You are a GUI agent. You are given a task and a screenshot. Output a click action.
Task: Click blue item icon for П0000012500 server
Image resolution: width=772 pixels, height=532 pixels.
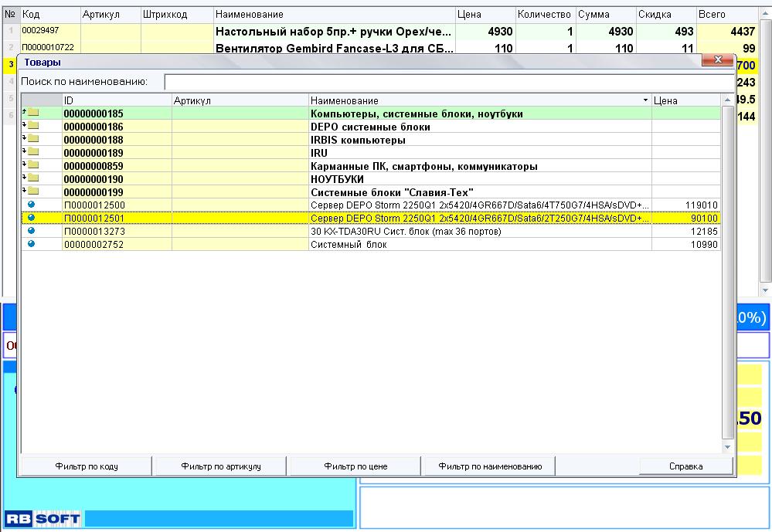(x=31, y=205)
